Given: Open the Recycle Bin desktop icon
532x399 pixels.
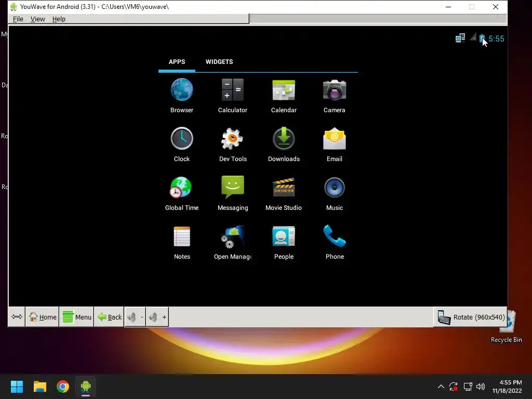Looking at the screenshot, I should 507,327.
